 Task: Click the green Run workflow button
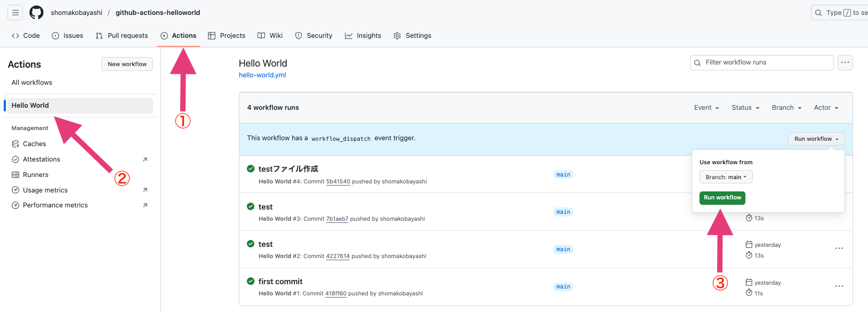tap(722, 198)
